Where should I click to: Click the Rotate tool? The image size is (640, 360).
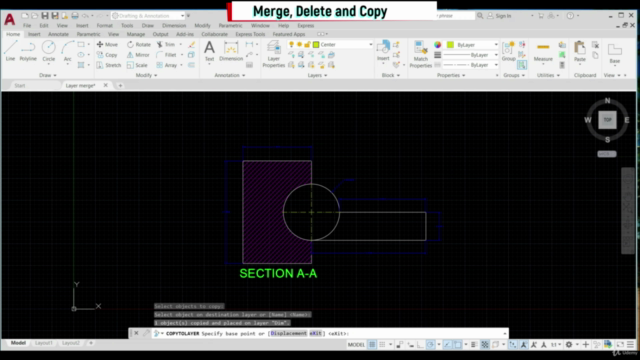tap(139, 44)
